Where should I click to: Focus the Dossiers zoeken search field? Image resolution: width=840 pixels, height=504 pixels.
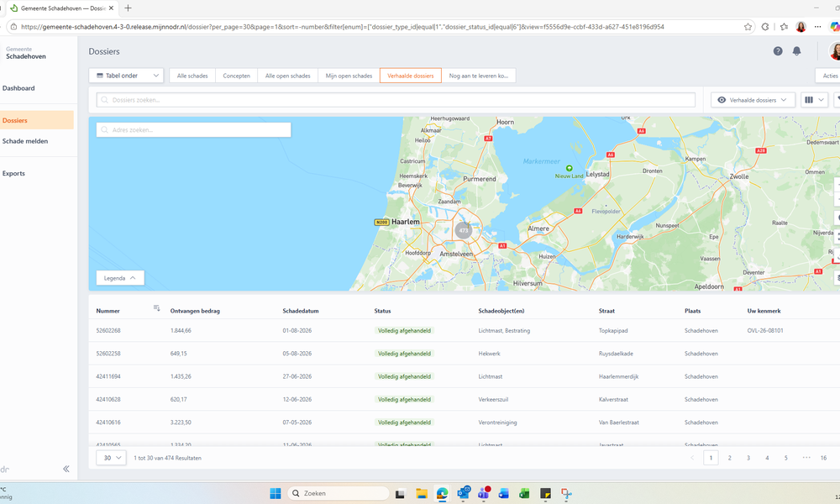pyautogui.click(x=396, y=100)
